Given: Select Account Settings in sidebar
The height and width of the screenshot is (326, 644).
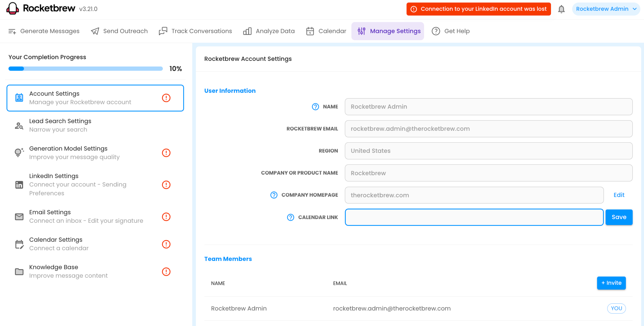Looking at the screenshot, I should tap(95, 98).
